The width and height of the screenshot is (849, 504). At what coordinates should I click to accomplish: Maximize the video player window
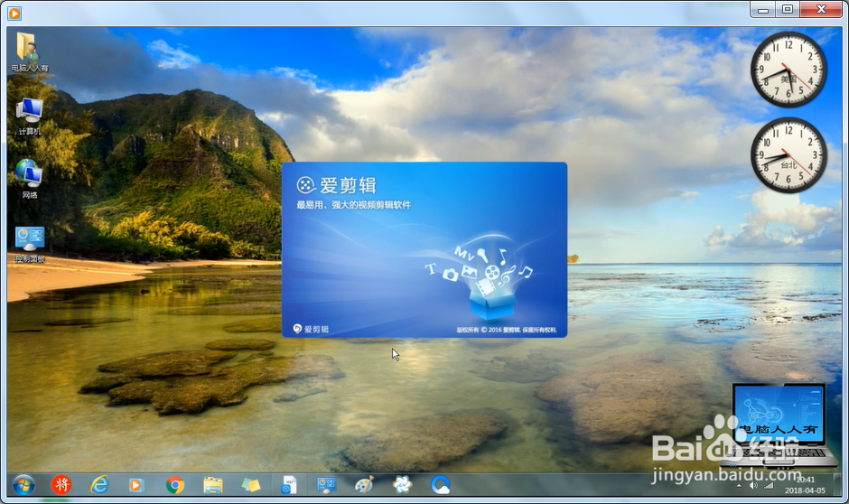tap(788, 9)
